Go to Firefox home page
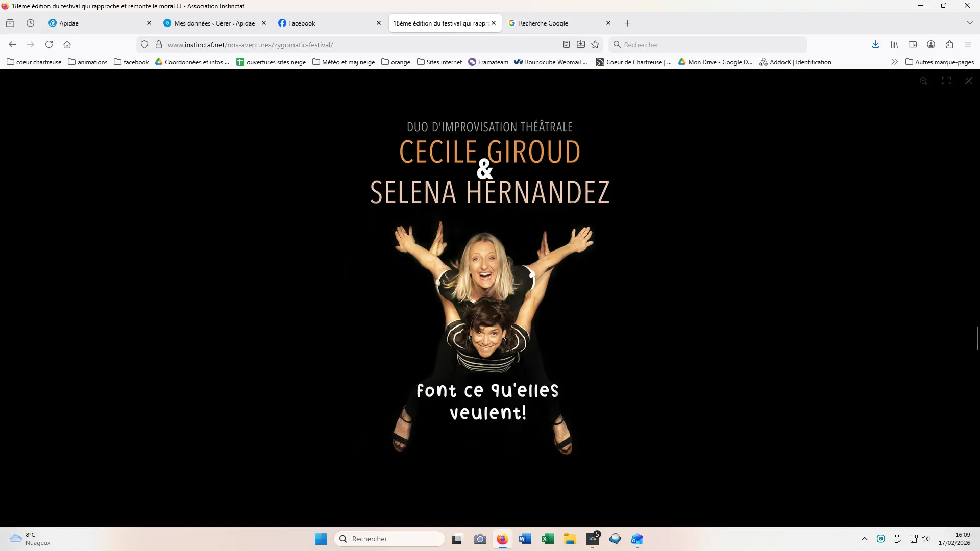Viewport: 980px width, 551px height. tap(67, 45)
